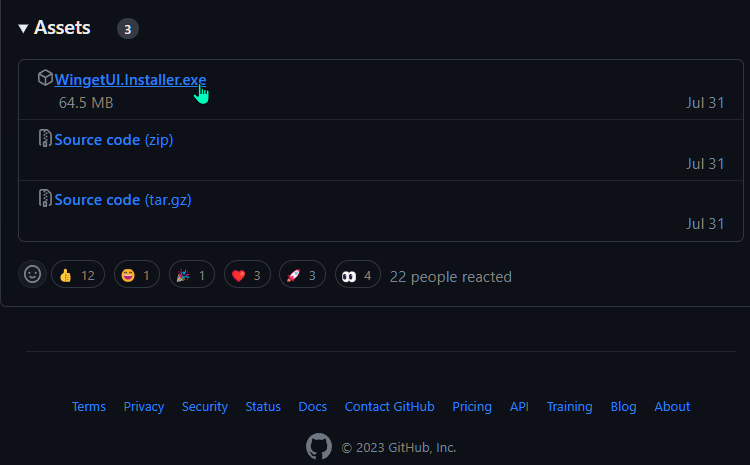Download Source code (tar.gz)
Viewport: 750px width, 465px height.
(x=123, y=199)
